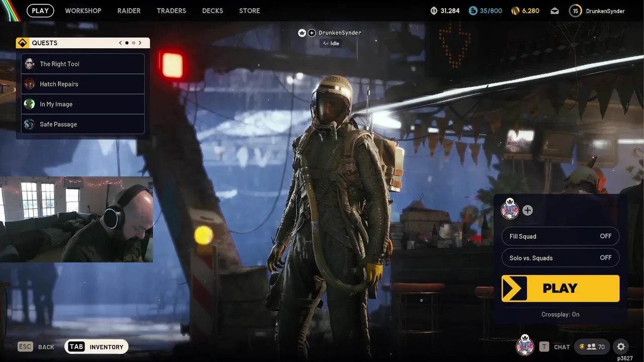Screen dimensions: 644x362
Task: Click the bottom player avatar icon
Action: coord(525,345)
